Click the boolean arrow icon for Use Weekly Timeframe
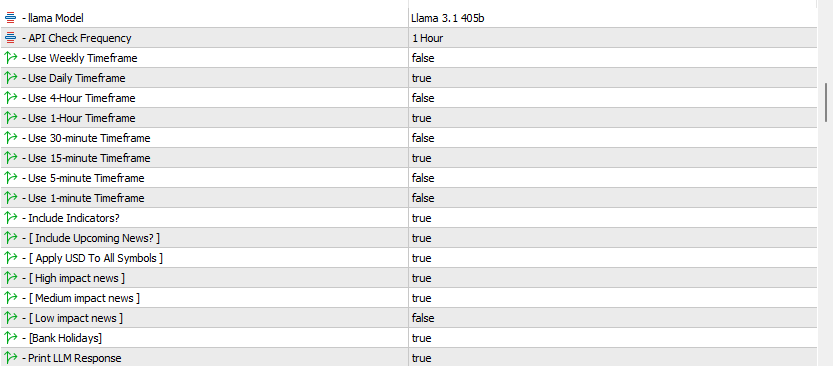Image resolution: width=833 pixels, height=366 pixels. [10, 58]
